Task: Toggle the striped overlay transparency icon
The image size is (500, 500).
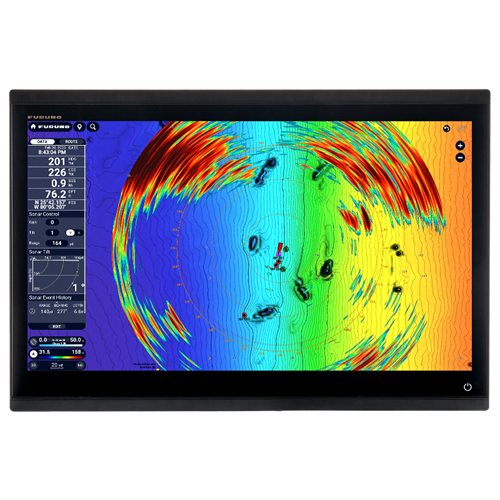Action: [x=33, y=342]
